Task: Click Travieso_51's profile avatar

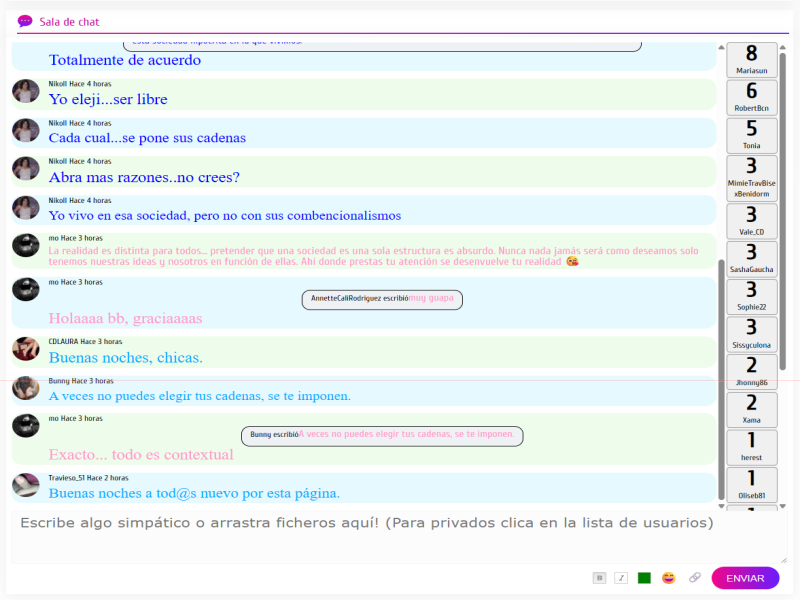Action: (26, 486)
